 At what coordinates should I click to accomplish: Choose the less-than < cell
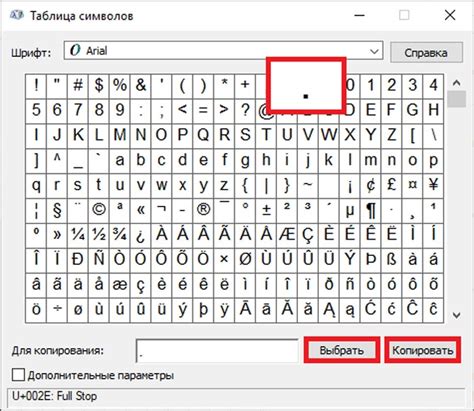pyautogui.click(x=182, y=111)
